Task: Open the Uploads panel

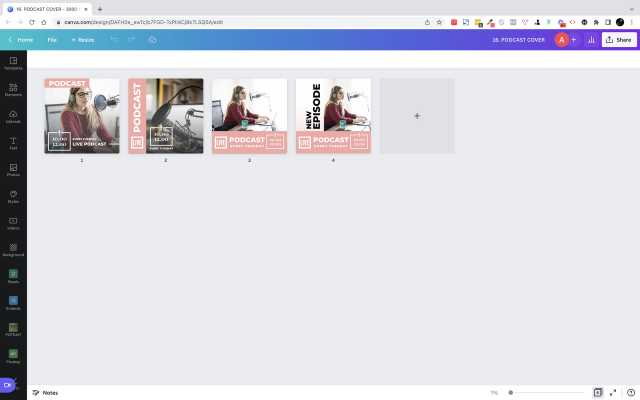Action: (x=13, y=117)
